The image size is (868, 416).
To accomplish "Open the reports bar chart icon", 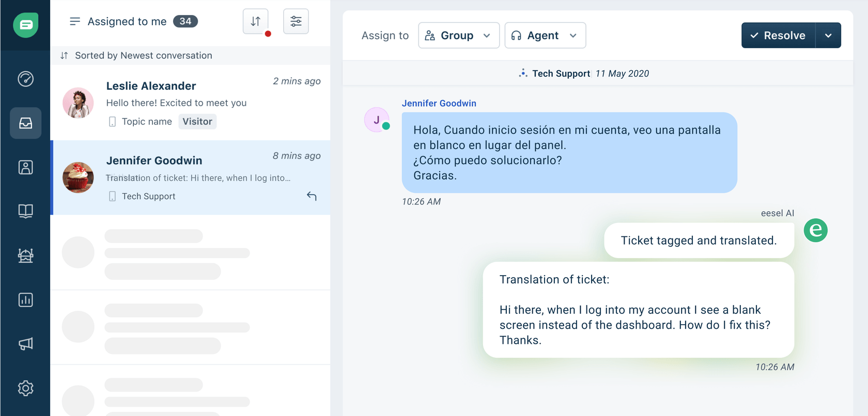I will point(25,300).
